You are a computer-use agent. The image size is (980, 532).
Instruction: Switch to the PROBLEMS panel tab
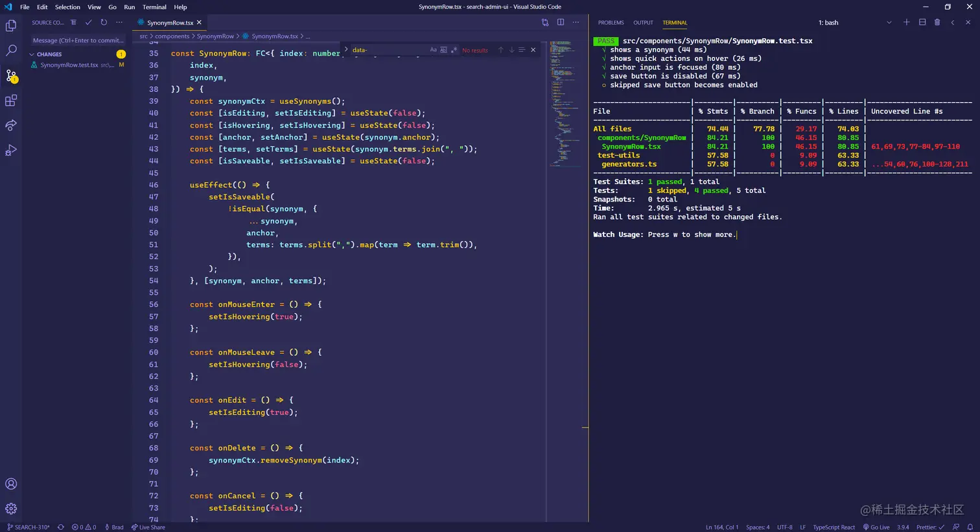(x=611, y=23)
